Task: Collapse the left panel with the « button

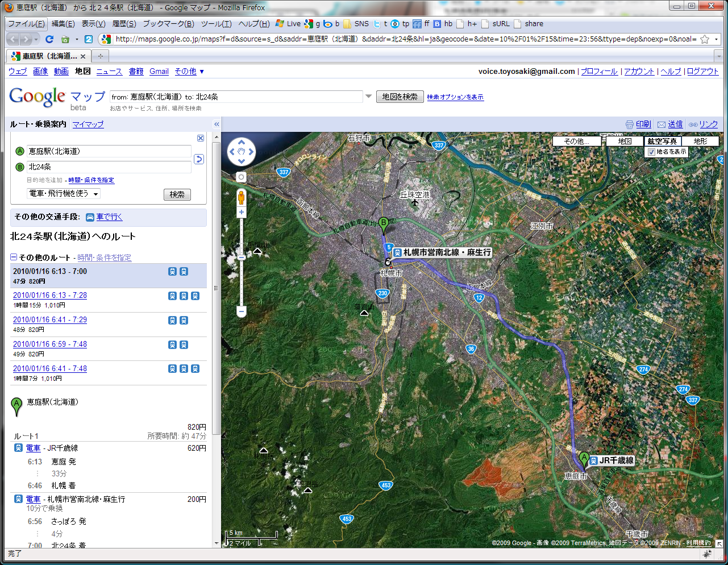Action: click(217, 124)
